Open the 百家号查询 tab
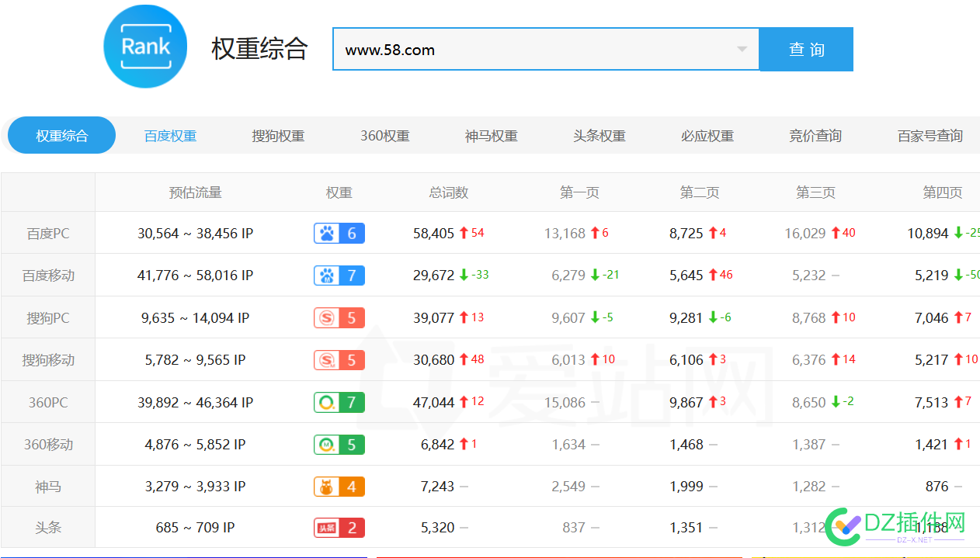980x558 pixels. pyautogui.click(x=930, y=136)
